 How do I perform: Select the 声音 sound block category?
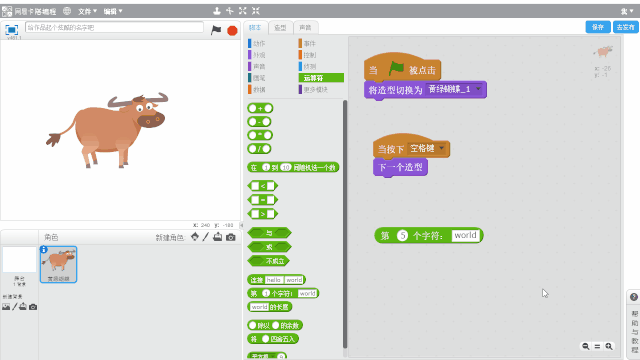point(259,66)
